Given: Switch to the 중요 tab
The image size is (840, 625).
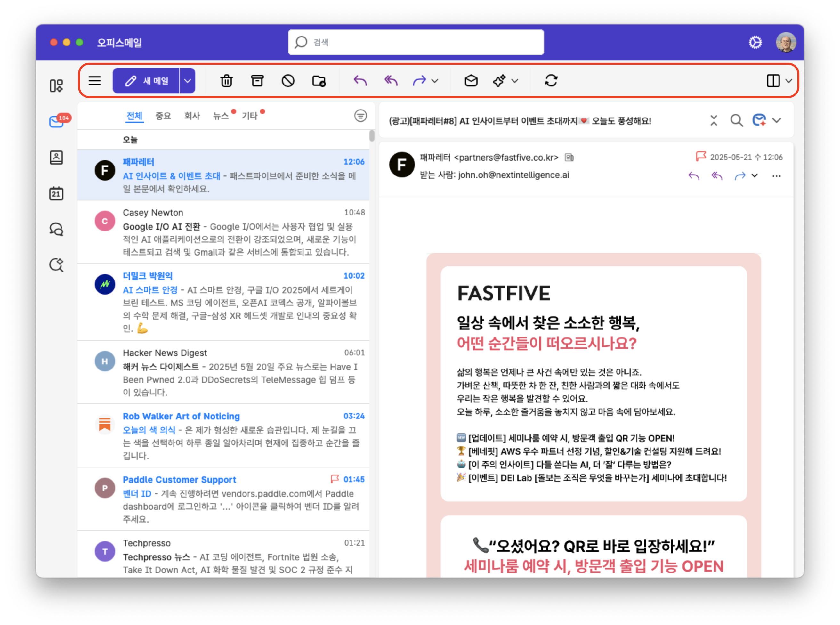Looking at the screenshot, I should (x=163, y=115).
